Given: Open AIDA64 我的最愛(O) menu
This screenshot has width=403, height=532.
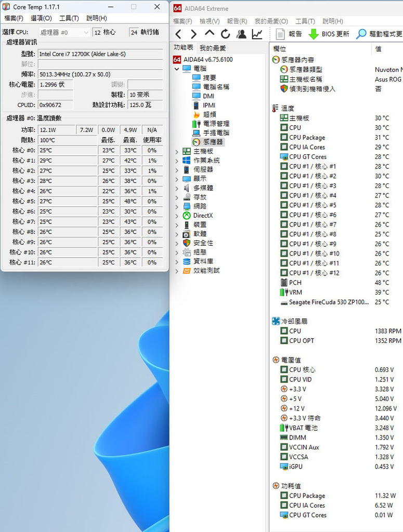Looking at the screenshot, I should [271, 21].
